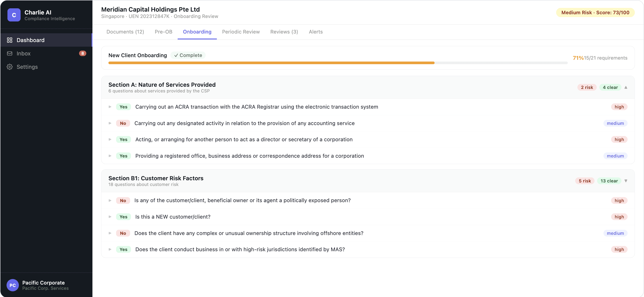
Task: Open the Periodic Review tab
Action: click(x=241, y=32)
